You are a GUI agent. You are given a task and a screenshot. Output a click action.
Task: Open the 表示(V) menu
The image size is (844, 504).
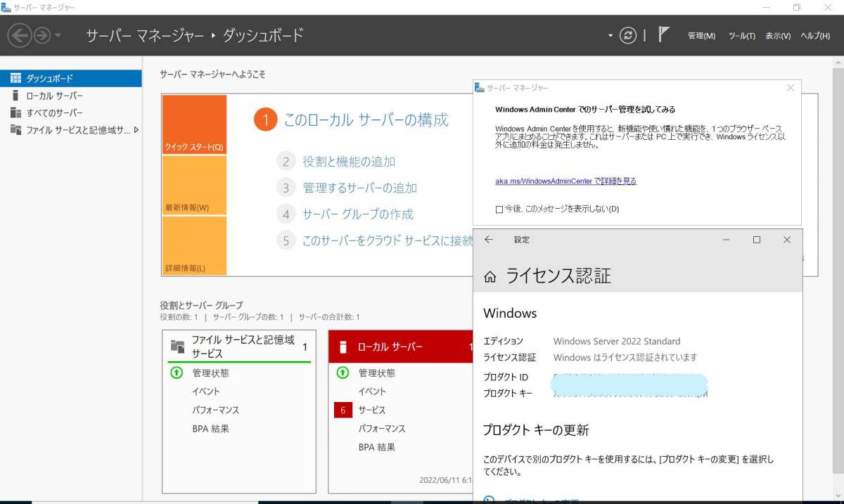tap(778, 36)
